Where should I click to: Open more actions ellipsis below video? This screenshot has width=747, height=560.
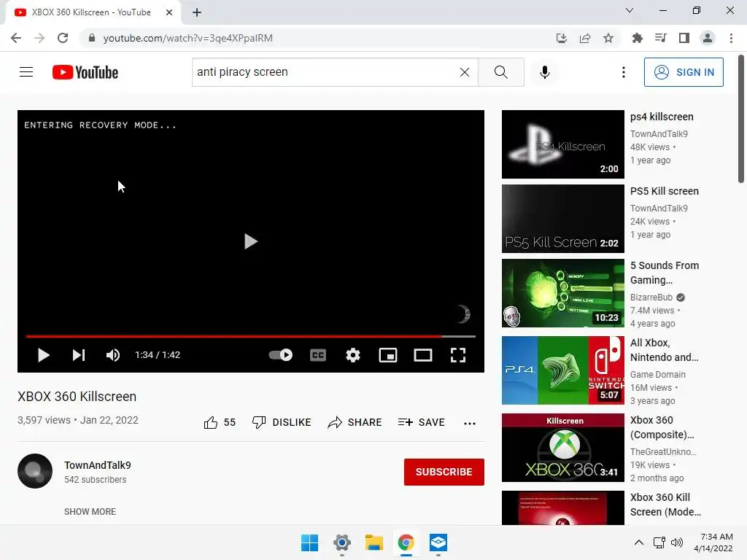(470, 423)
